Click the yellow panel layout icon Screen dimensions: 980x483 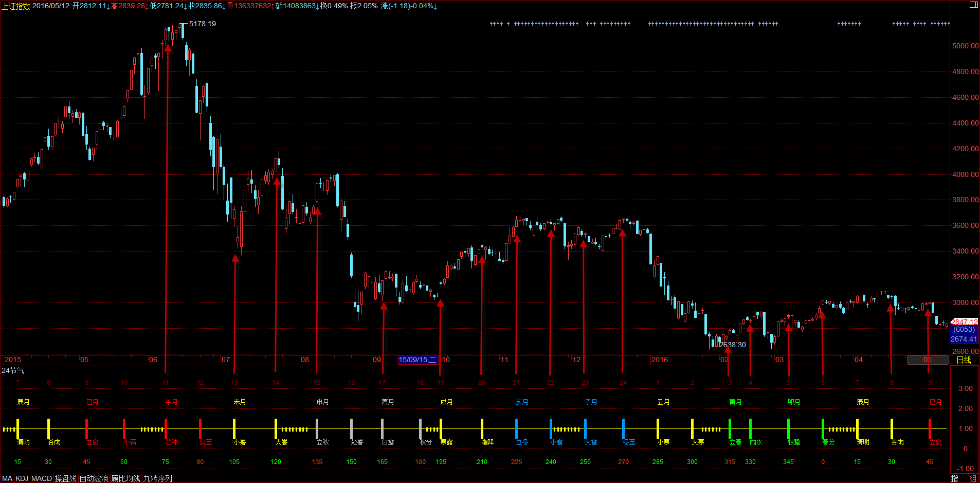pyautogui.click(x=973, y=5)
